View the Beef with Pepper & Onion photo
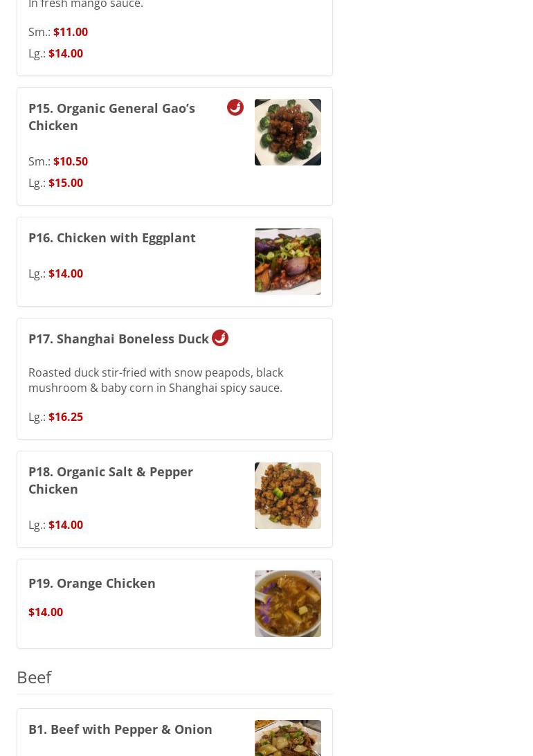This screenshot has width=533, height=756. tap(287, 738)
